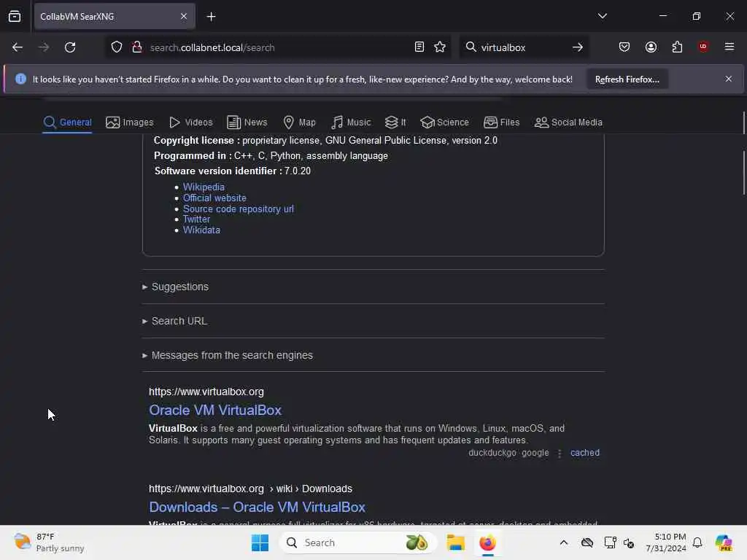Open the weather widget showing 87°F
747x560 pixels.
[x=49, y=542]
